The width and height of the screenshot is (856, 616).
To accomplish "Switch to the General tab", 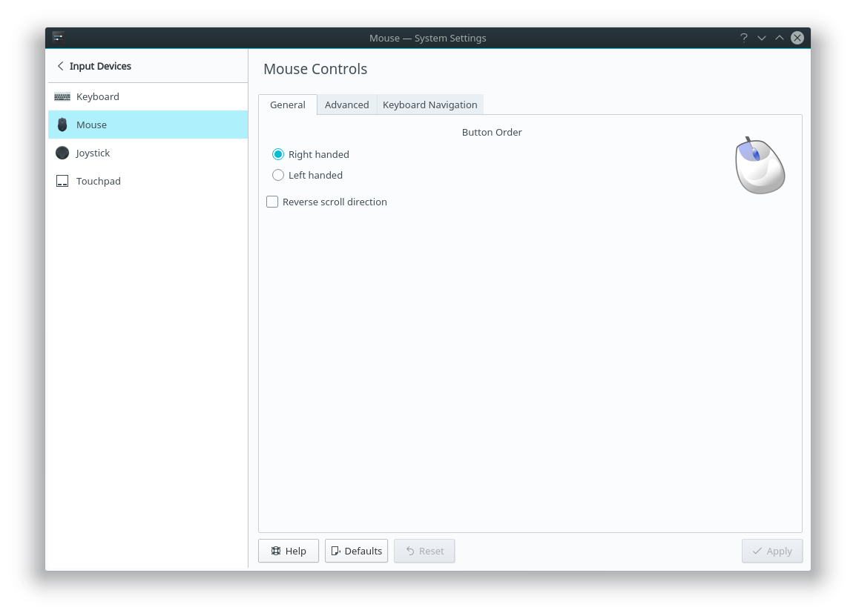I will 288,105.
